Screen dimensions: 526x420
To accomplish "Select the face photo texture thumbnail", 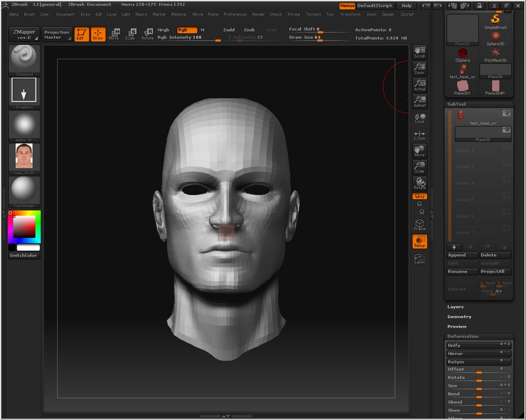I will (x=24, y=156).
